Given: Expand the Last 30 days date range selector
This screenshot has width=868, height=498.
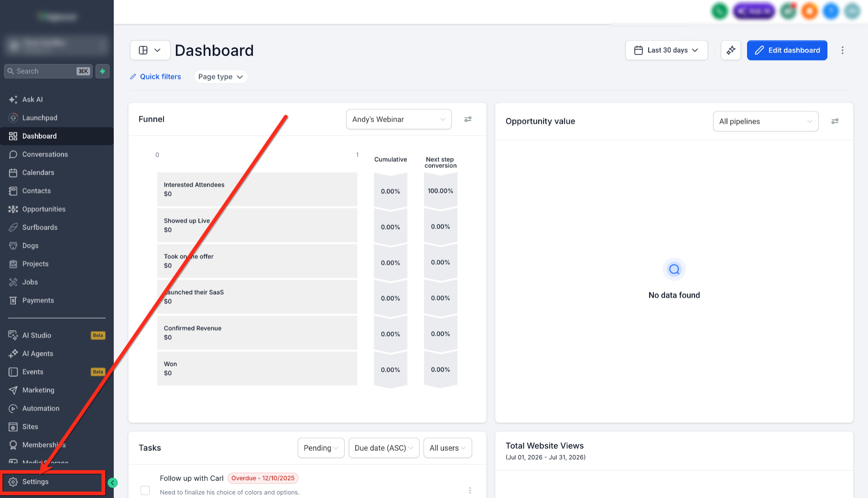Looking at the screenshot, I should [x=666, y=50].
